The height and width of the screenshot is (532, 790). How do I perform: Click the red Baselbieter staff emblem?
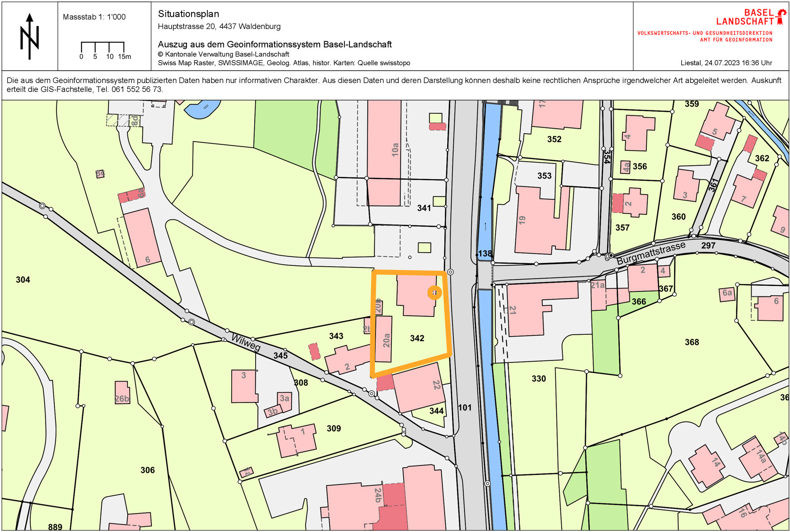coord(781,17)
